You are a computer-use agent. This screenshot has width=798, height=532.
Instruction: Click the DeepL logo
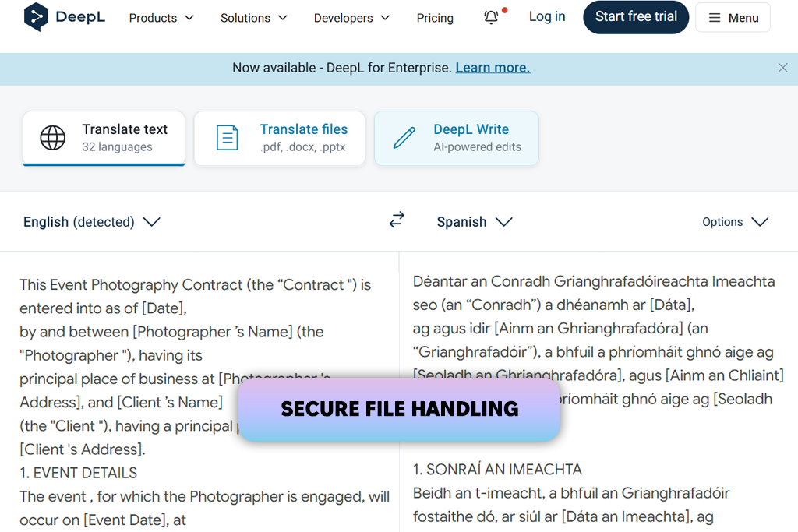click(64, 17)
